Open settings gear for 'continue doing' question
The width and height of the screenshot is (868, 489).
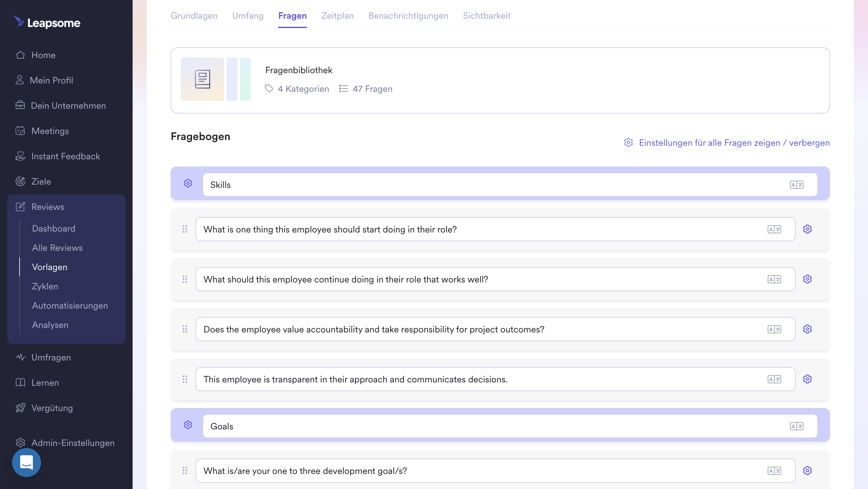[x=807, y=279]
